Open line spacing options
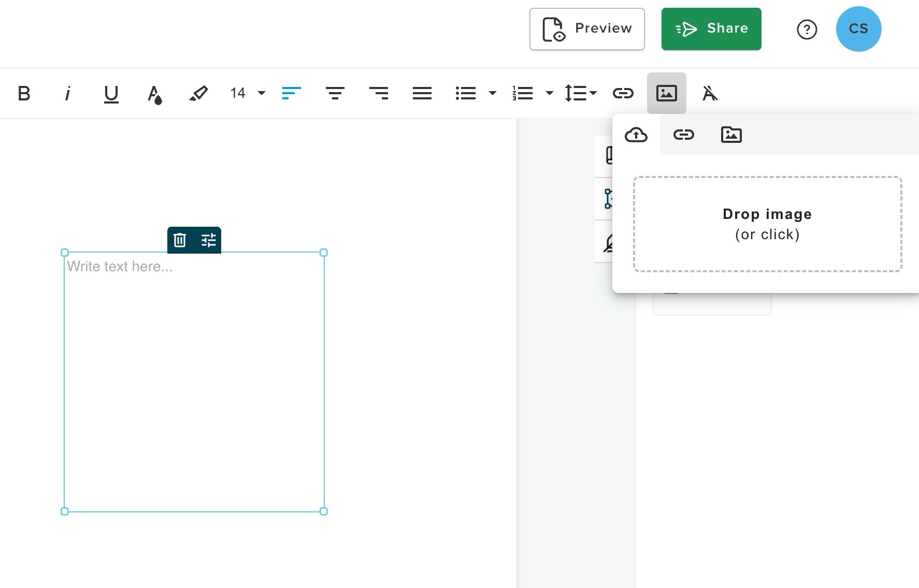919x588 pixels. click(x=580, y=93)
